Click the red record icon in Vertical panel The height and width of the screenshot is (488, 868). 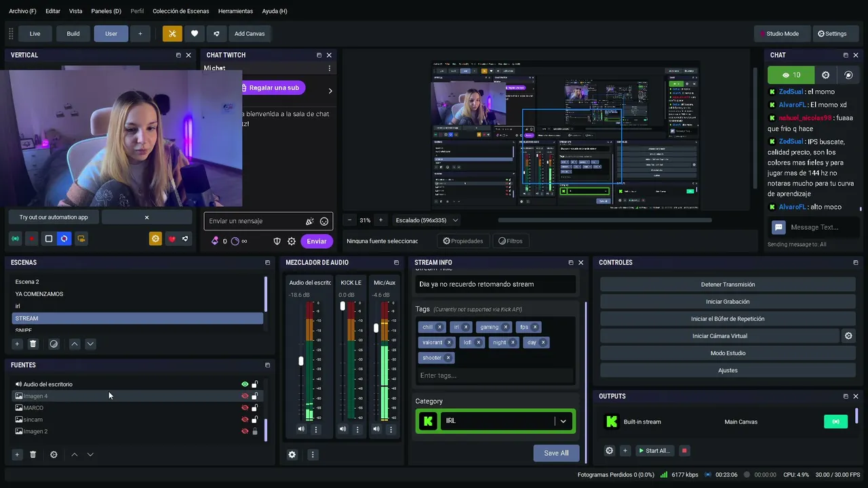click(x=32, y=239)
